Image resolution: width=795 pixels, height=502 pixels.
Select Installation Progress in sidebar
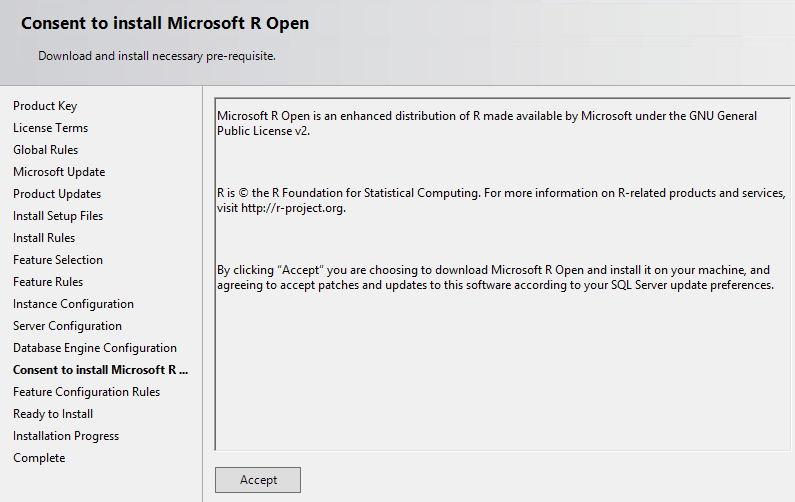point(66,436)
